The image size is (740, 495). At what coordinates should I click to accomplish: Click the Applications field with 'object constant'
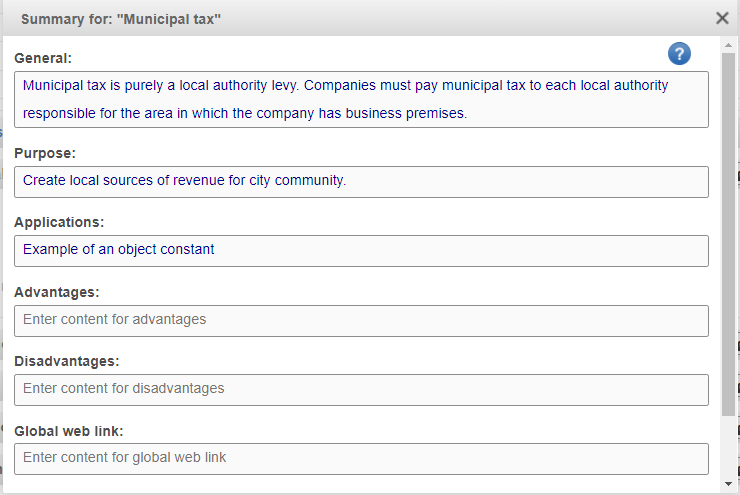click(x=361, y=250)
